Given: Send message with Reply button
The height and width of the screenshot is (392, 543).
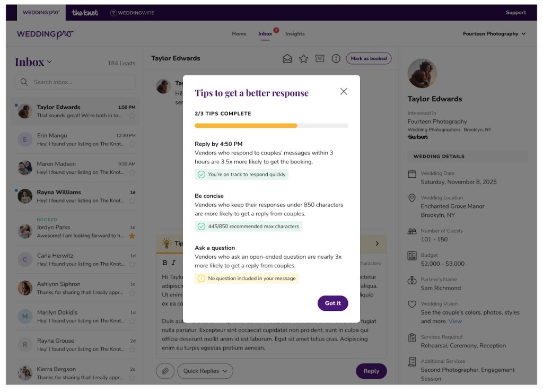Looking at the screenshot, I should 371,371.
